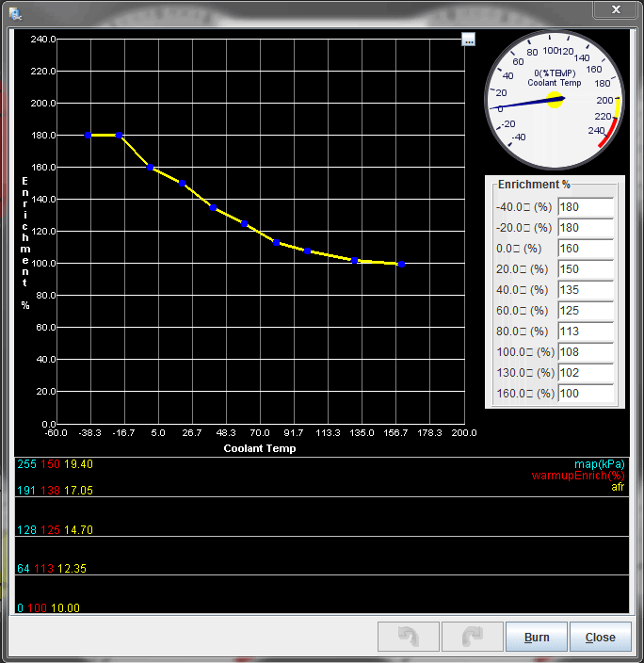
Task: Select the curve point at 108% enrichment
Action: click(308, 251)
